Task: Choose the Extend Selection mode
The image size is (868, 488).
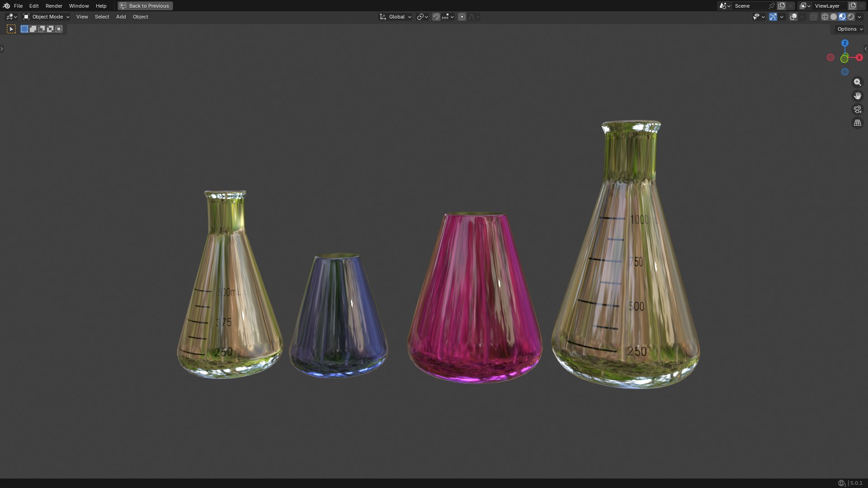Action: [x=33, y=29]
